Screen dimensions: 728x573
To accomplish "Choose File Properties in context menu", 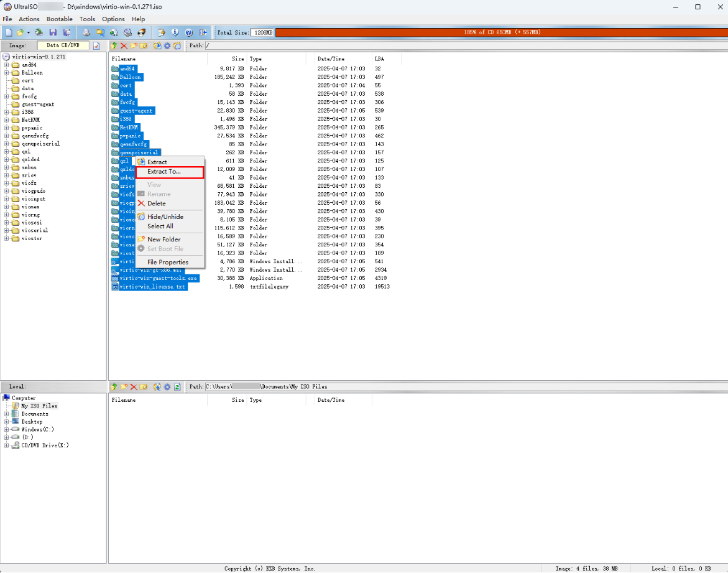I will (x=170, y=262).
